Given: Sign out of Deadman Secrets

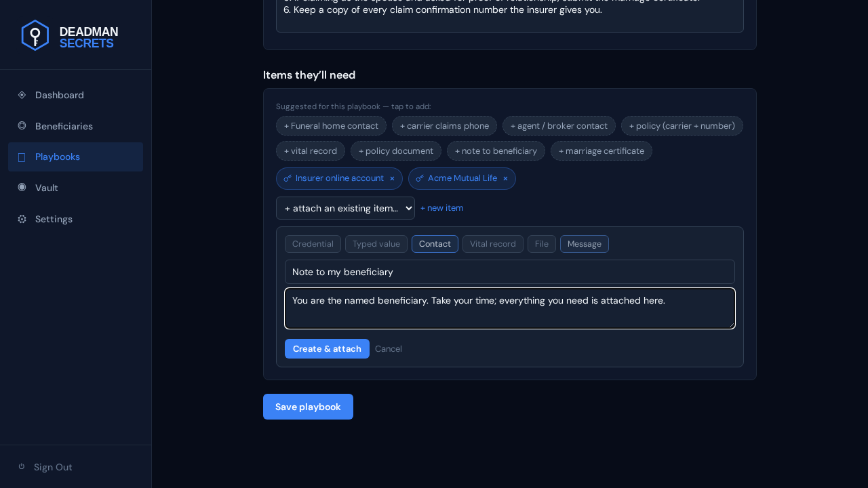Looking at the screenshot, I should [75, 467].
